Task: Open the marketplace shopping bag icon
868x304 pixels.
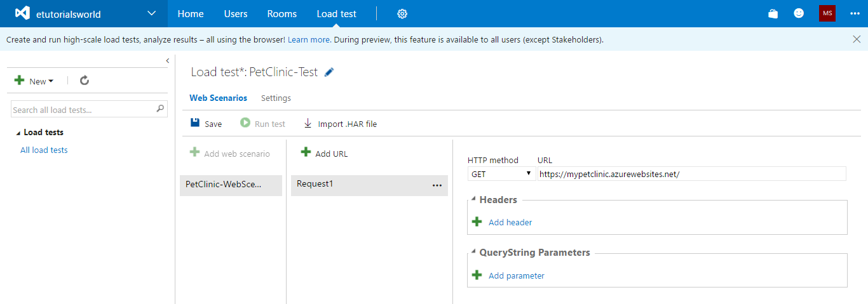Action: click(x=773, y=13)
